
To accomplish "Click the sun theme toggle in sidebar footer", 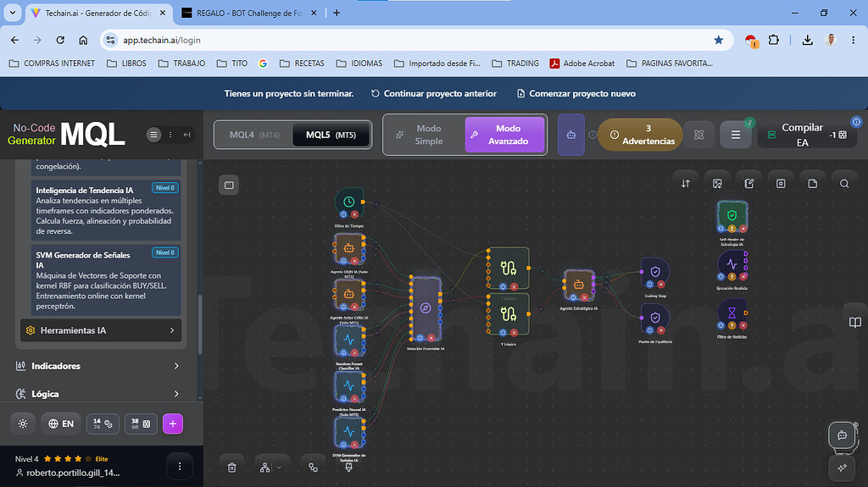I will tap(23, 424).
